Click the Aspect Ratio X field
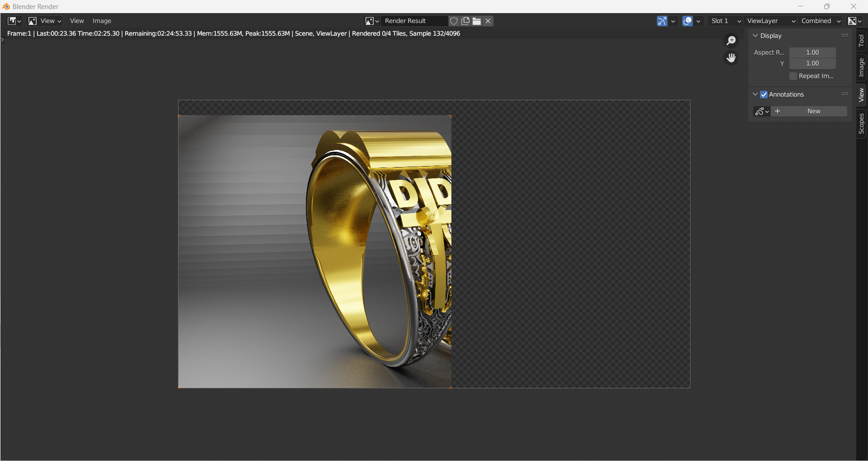The height and width of the screenshot is (461, 868). coord(812,52)
